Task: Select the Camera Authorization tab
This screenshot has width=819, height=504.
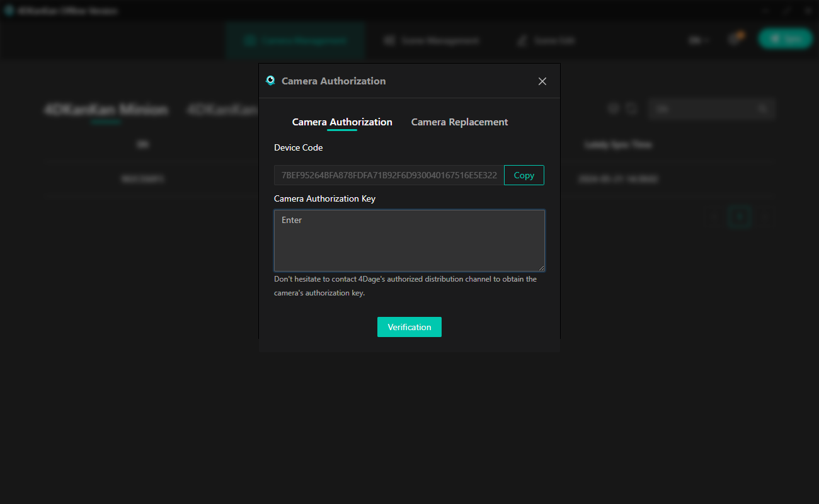Action: point(342,122)
